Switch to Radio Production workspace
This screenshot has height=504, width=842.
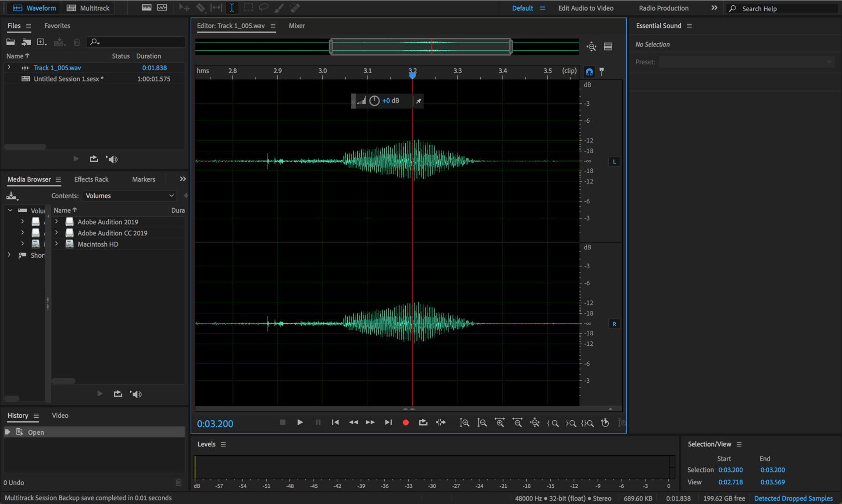click(x=664, y=8)
